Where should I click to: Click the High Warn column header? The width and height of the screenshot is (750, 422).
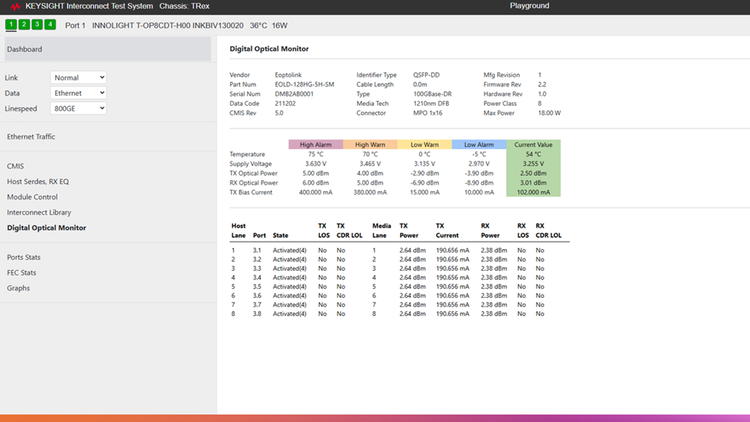point(370,144)
